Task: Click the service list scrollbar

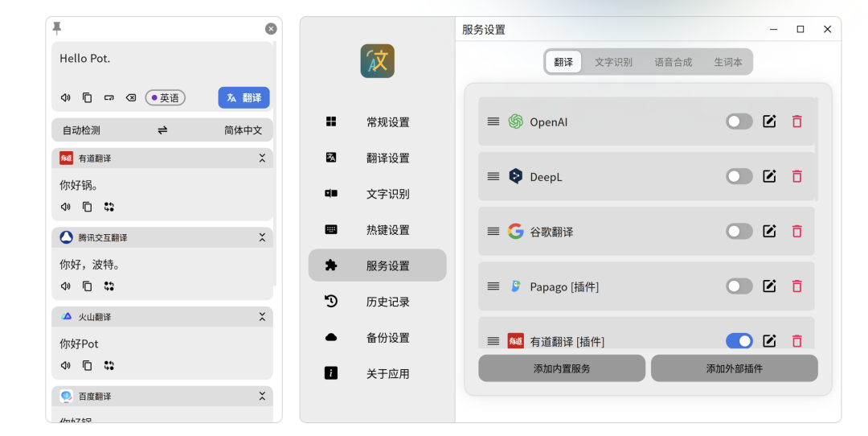Action: coord(816,149)
